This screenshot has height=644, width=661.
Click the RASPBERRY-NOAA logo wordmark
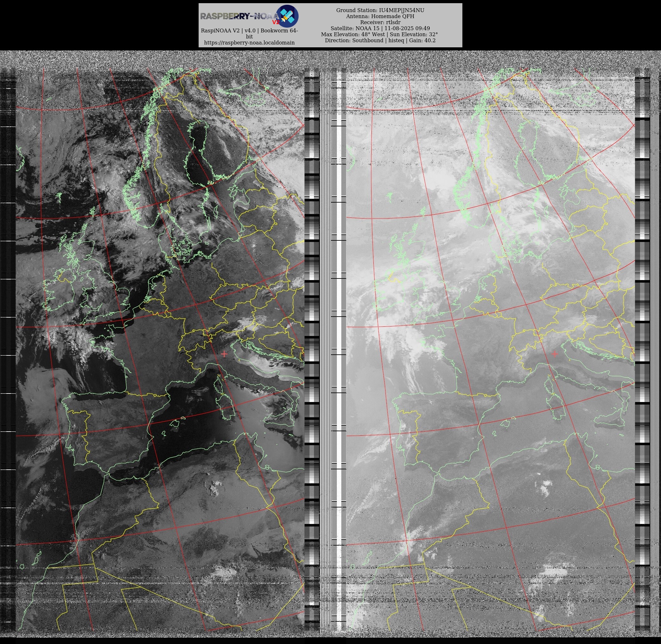tap(240, 16)
